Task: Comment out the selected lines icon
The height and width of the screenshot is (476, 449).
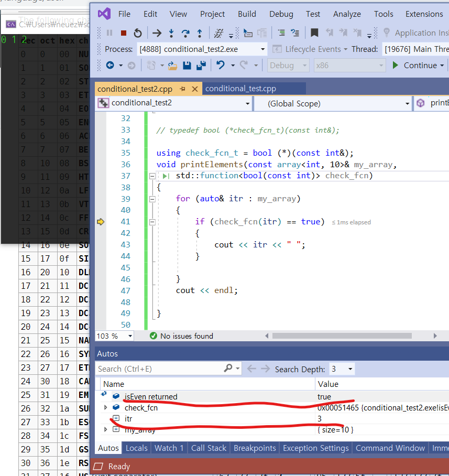Action: [x=295, y=33]
